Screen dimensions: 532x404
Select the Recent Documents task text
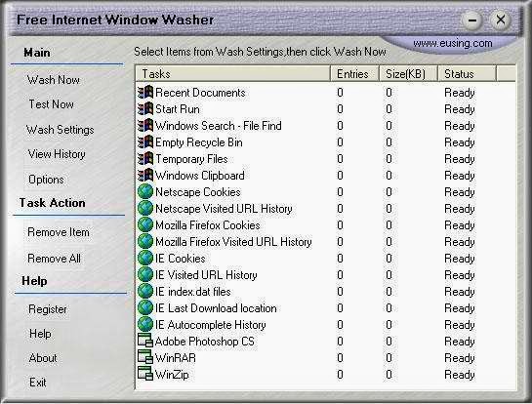coord(200,93)
